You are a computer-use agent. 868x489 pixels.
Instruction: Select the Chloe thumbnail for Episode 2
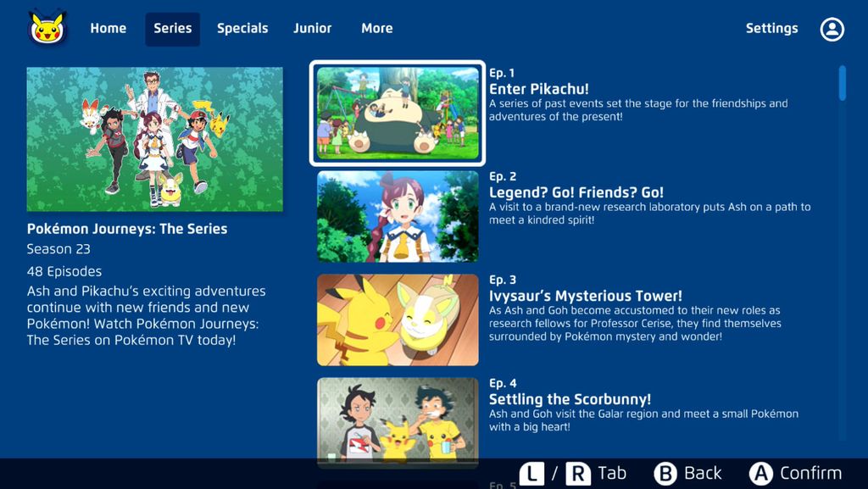[x=397, y=216]
